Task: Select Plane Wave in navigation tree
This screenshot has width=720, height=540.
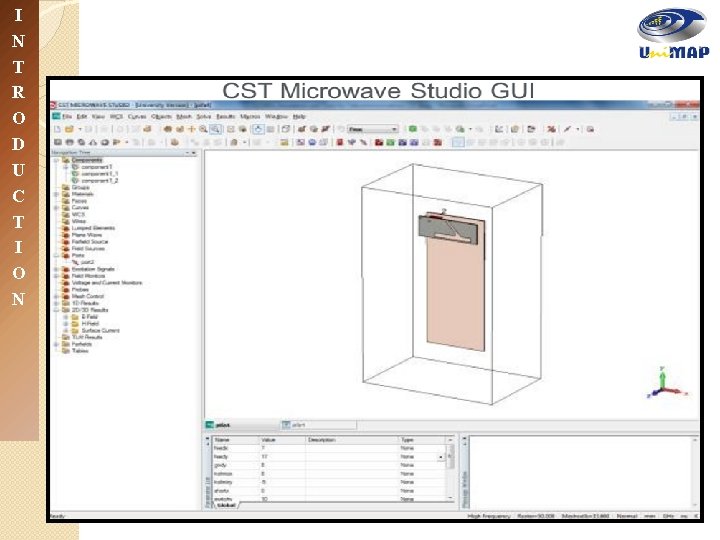Action: 87,235
